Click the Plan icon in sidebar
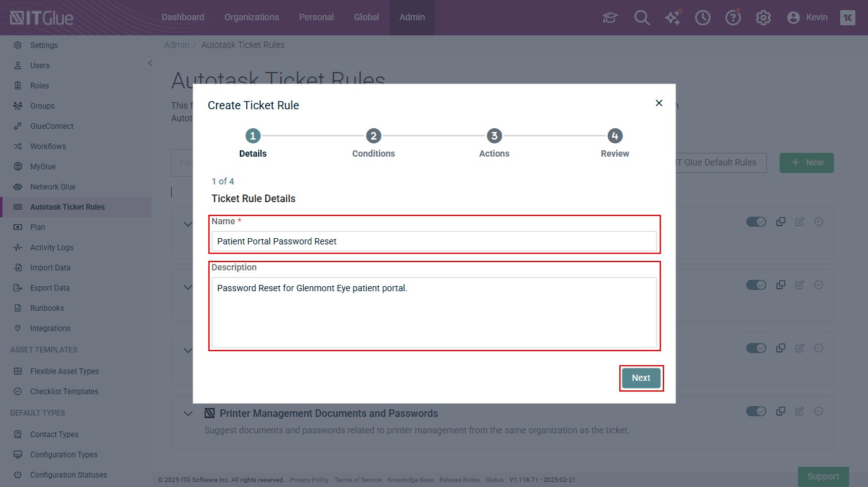868x487 pixels. [18, 227]
